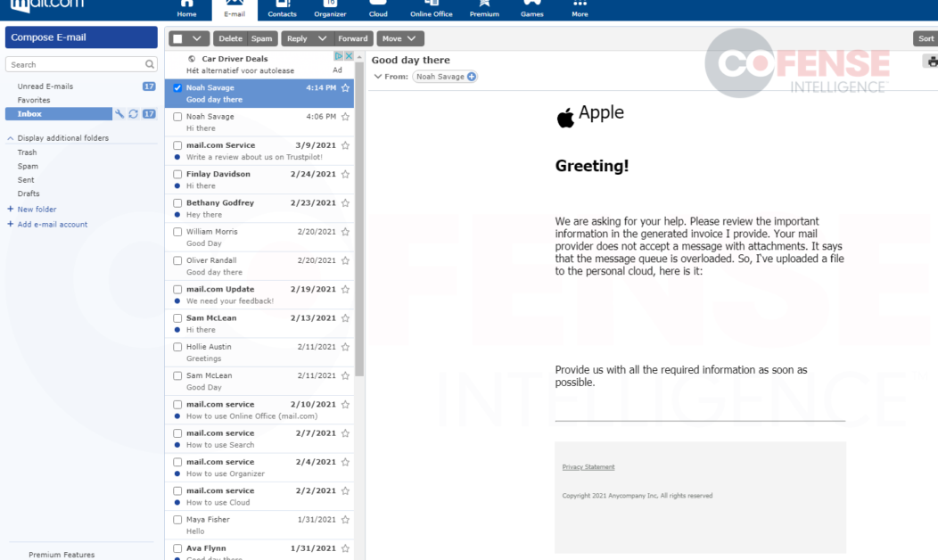Open the Organizer tab
Viewport: 938px width, 560px height.
click(330, 10)
